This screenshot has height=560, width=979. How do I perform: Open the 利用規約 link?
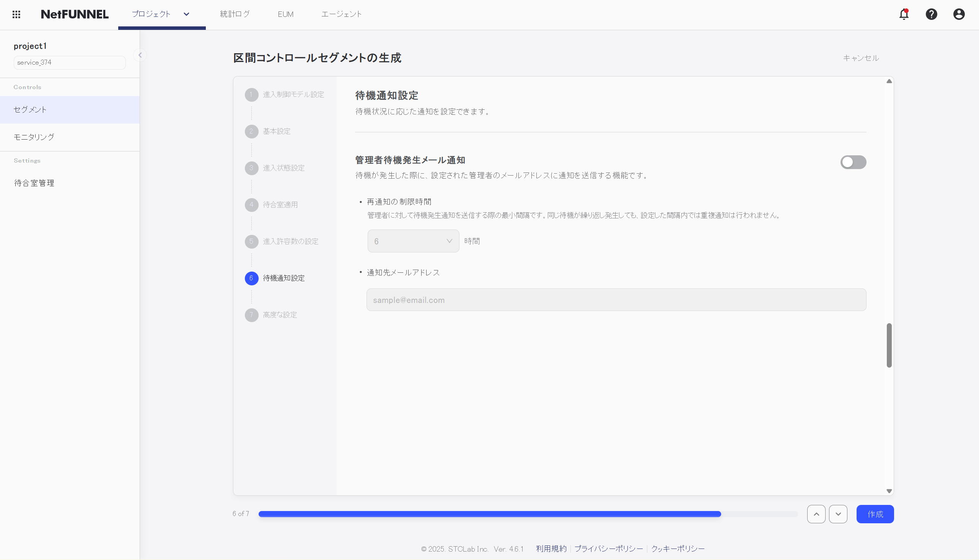tap(551, 549)
